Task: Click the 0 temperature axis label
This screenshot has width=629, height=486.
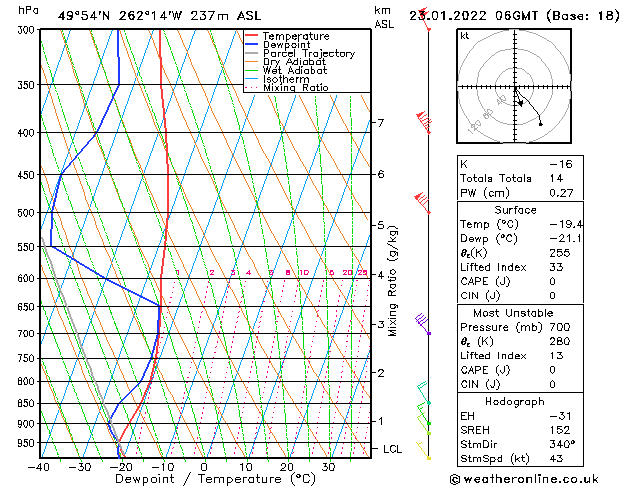Action: 204,467
